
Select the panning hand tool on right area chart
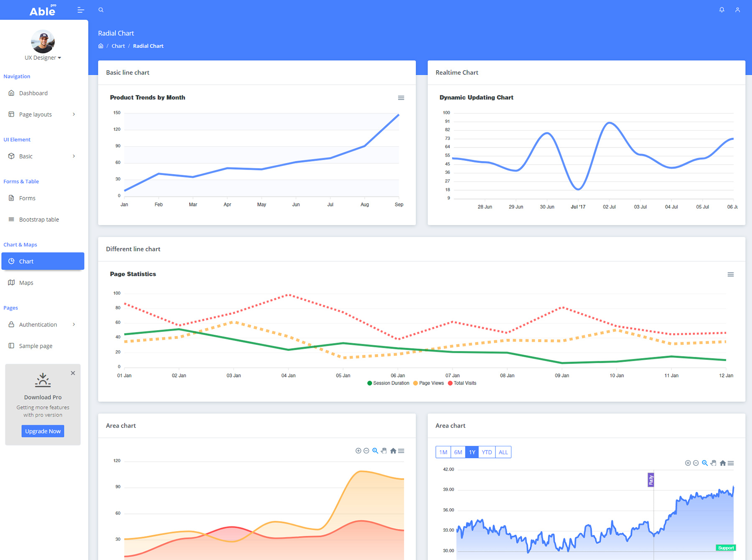click(713, 463)
